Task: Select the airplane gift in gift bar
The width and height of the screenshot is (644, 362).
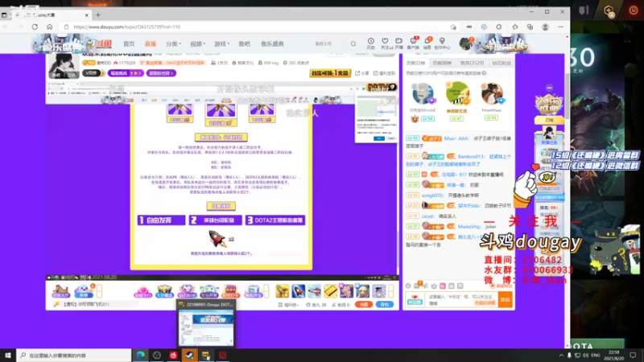Action: pos(314,290)
